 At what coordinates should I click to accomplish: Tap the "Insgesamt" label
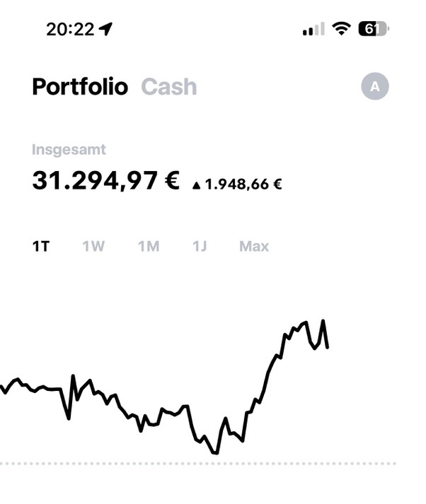[69, 150]
